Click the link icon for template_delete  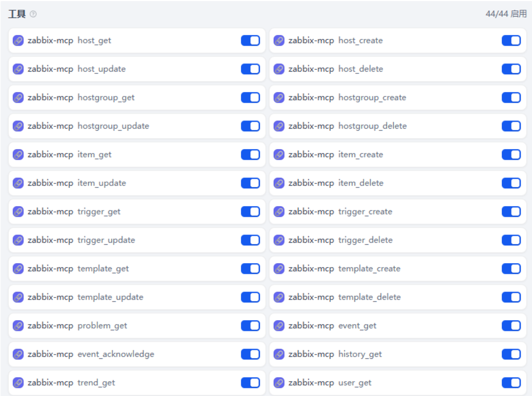(x=279, y=297)
